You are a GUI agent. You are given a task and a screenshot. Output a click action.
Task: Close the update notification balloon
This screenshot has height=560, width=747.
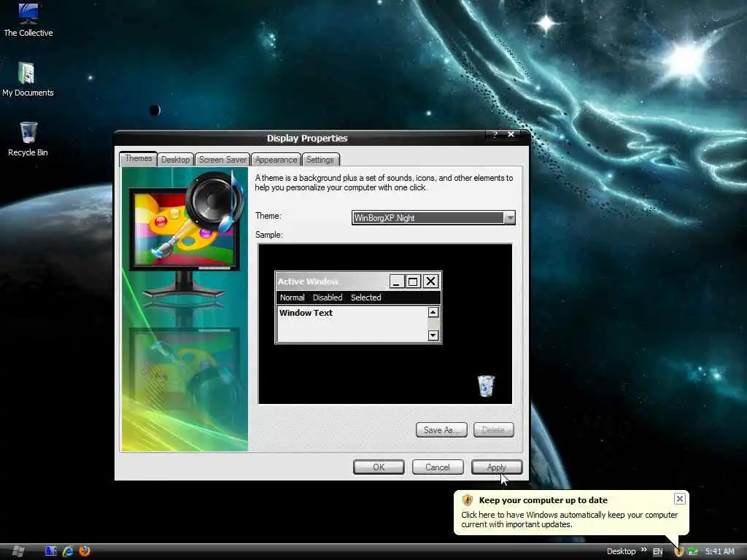[x=680, y=499]
